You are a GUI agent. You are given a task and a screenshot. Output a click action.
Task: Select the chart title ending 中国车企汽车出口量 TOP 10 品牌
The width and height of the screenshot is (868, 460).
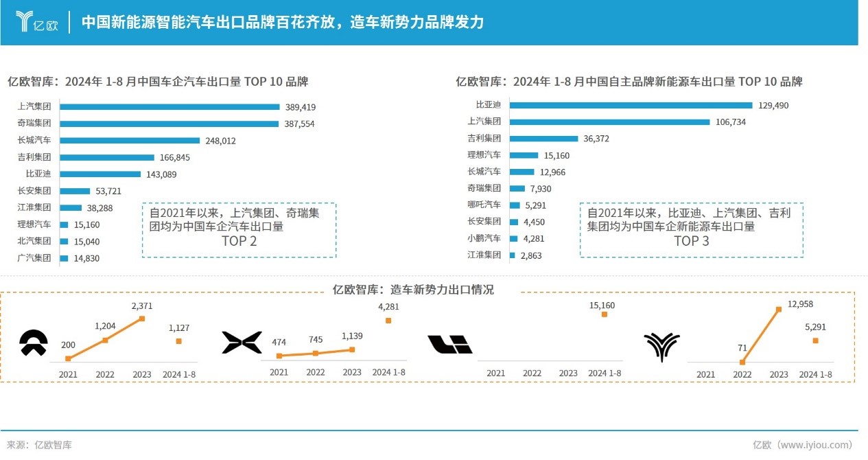point(158,82)
